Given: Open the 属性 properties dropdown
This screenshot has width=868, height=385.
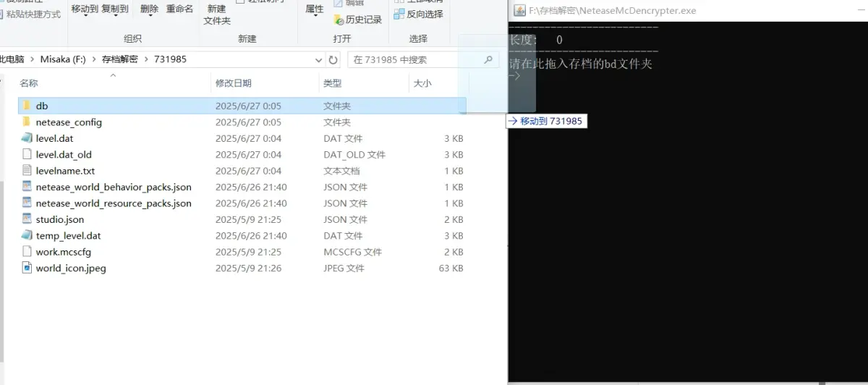Looking at the screenshot, I should pos(315,9).
